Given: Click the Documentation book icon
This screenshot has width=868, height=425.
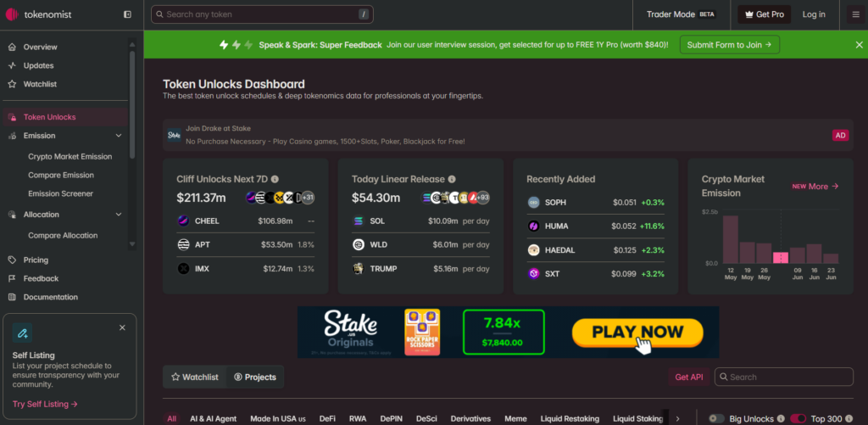Looking at the screenshot, I should 12,297.
